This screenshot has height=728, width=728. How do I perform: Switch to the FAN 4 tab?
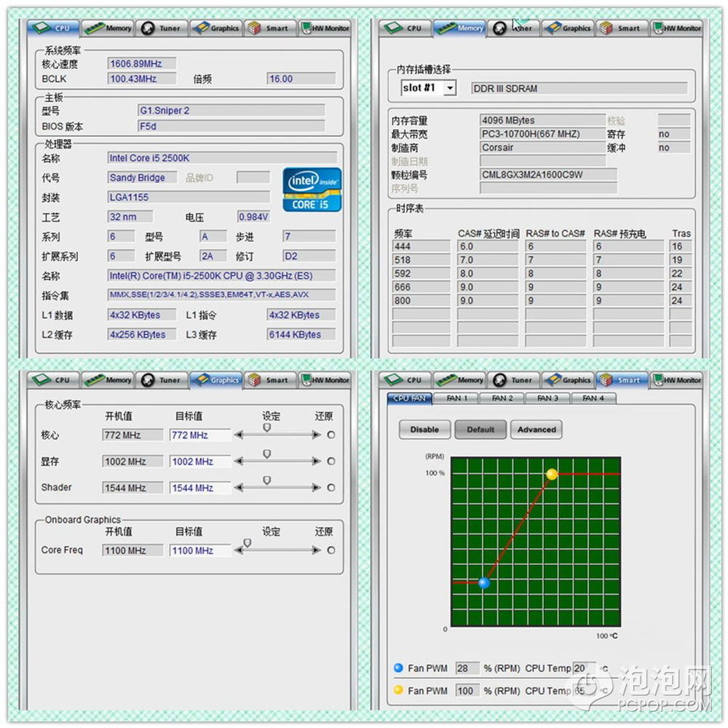pos(593,398)
